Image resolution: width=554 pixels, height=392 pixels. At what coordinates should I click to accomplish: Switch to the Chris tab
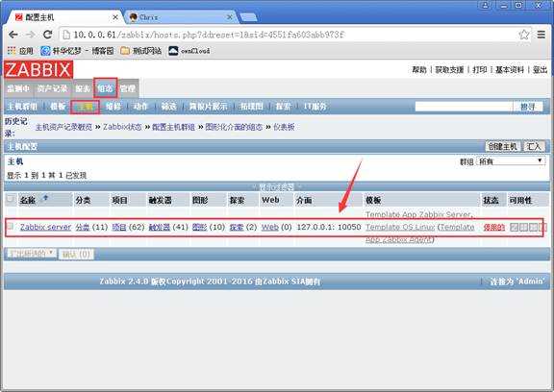coord(180,17)
